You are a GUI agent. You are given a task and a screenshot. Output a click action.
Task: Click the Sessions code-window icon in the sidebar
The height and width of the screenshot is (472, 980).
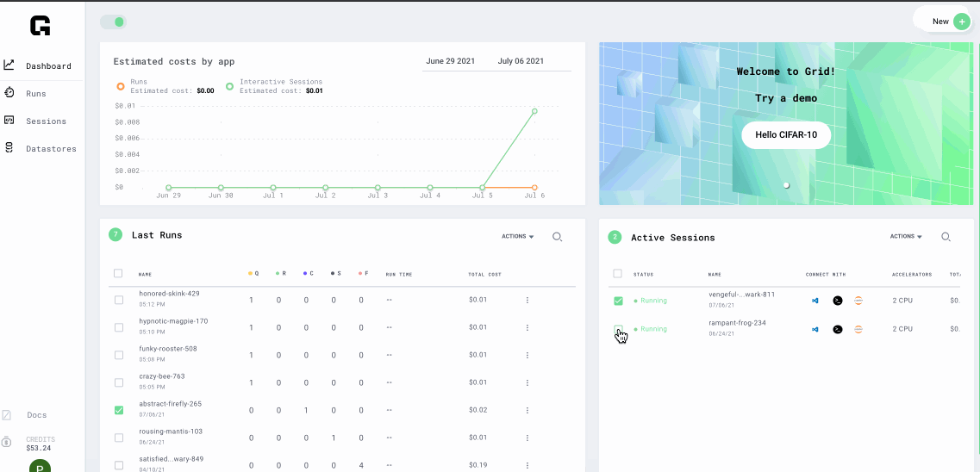pyautogui.click(x=9, y=120)
